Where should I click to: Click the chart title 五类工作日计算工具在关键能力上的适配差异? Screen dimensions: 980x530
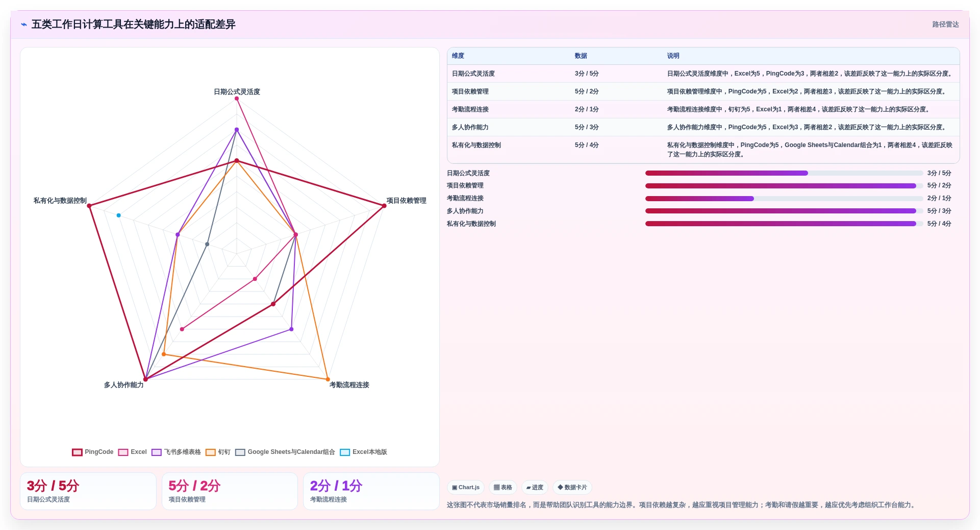[x=133, y=25]
